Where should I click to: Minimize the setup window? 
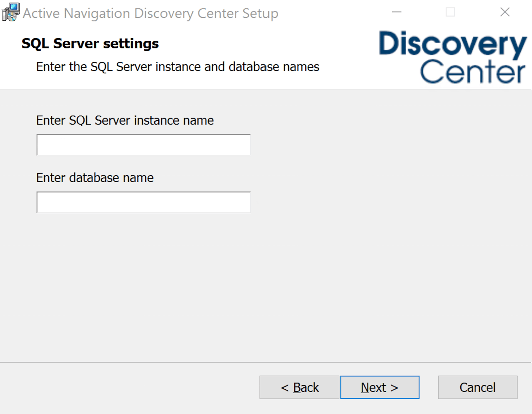[x=397, y=12]
